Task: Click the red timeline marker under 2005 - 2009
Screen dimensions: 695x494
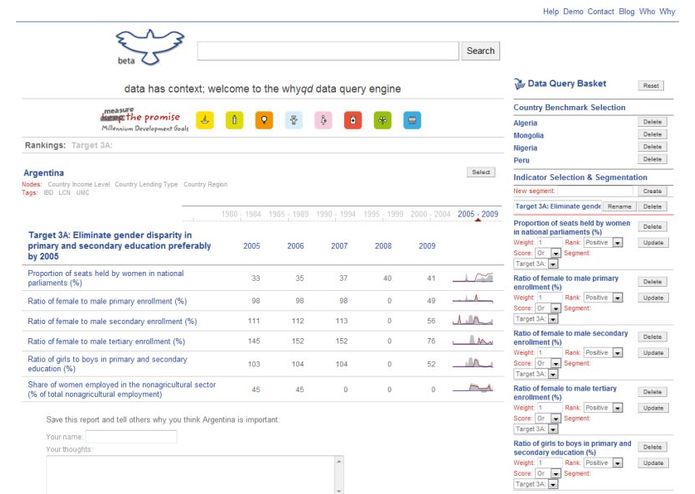Action: 478,220
